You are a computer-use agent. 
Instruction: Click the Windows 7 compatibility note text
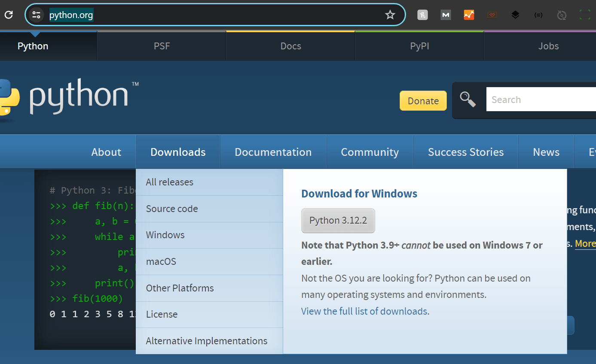coord(422,253)
